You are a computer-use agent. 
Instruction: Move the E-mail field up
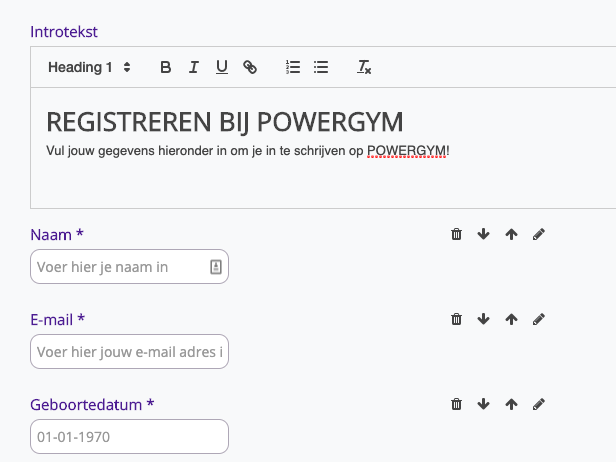coord(511,319)
